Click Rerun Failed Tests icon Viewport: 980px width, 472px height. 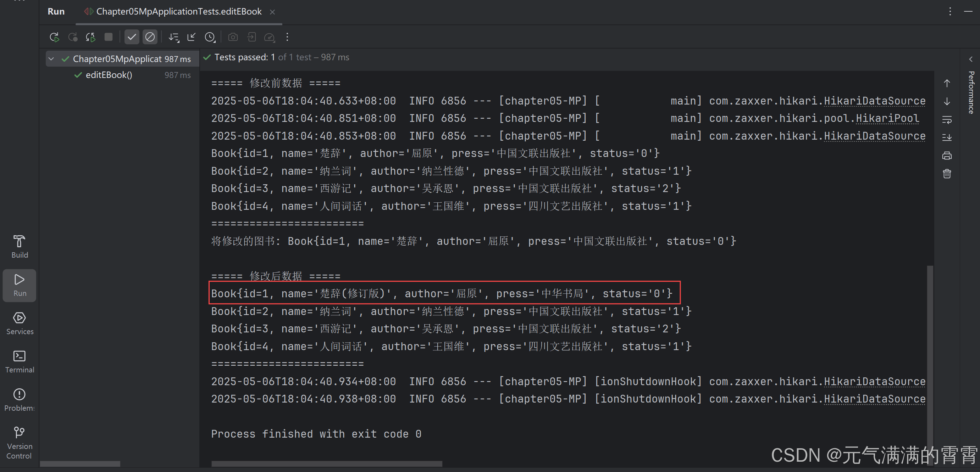click(72, 37)
